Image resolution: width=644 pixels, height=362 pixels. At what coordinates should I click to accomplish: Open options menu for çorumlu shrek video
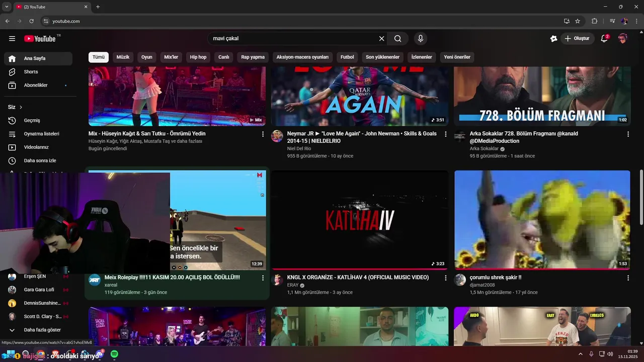coord(628,278)
